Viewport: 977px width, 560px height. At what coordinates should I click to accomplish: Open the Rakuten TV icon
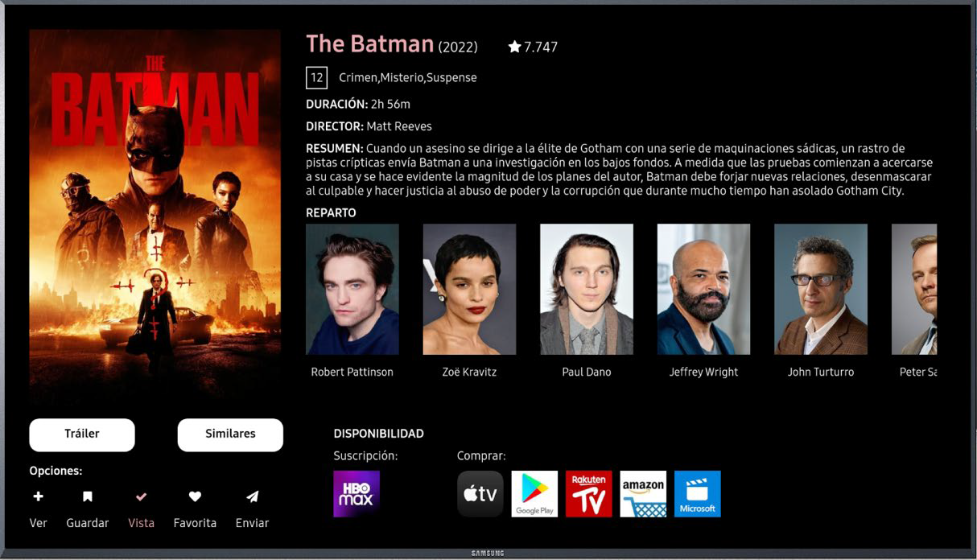(x=589, y=494)
